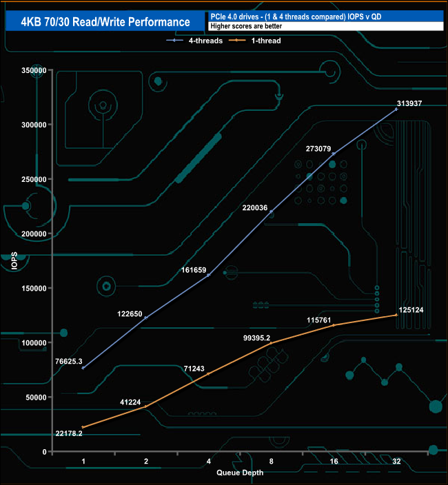Click the 1-thread data point at QD 1
Viewport: 448px width, 485px height.
tap(83, 427)
